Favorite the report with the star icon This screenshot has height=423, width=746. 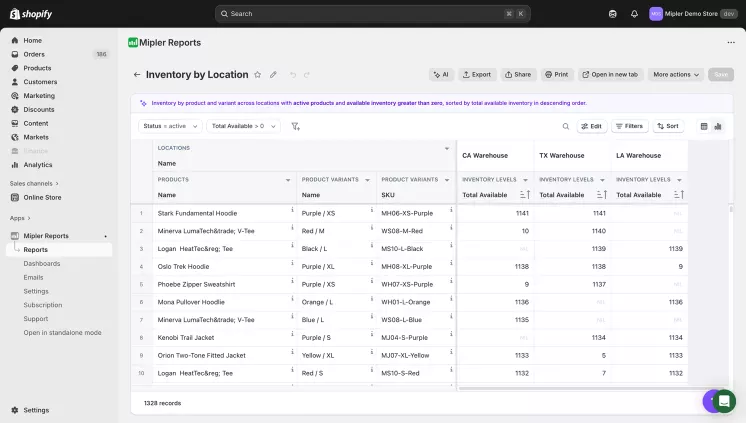tap(258, 75)
